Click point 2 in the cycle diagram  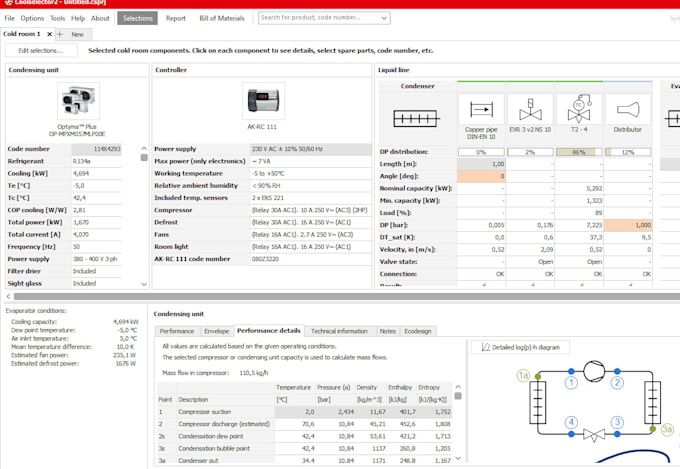click(617, 383)
